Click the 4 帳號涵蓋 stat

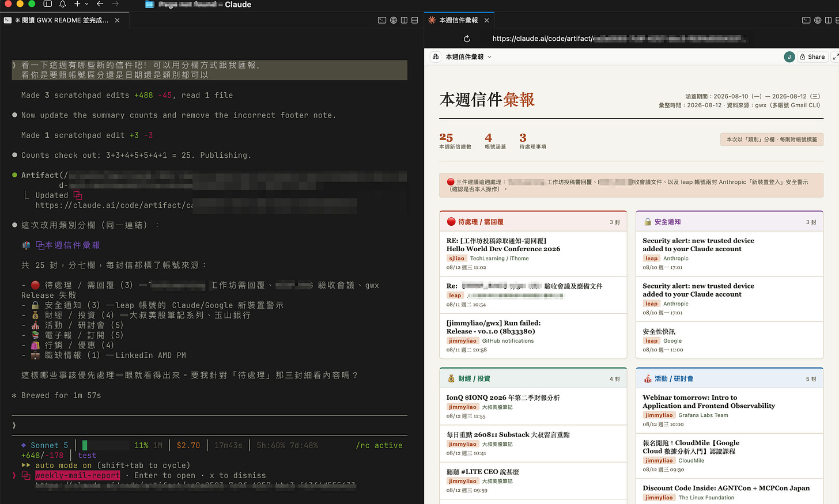tap(495, 141)
